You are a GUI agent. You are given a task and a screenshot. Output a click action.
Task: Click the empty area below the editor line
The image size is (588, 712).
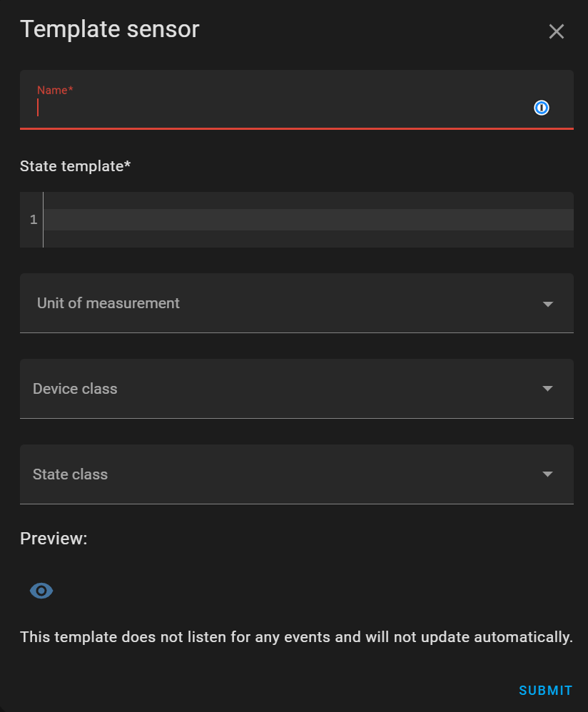308,239
